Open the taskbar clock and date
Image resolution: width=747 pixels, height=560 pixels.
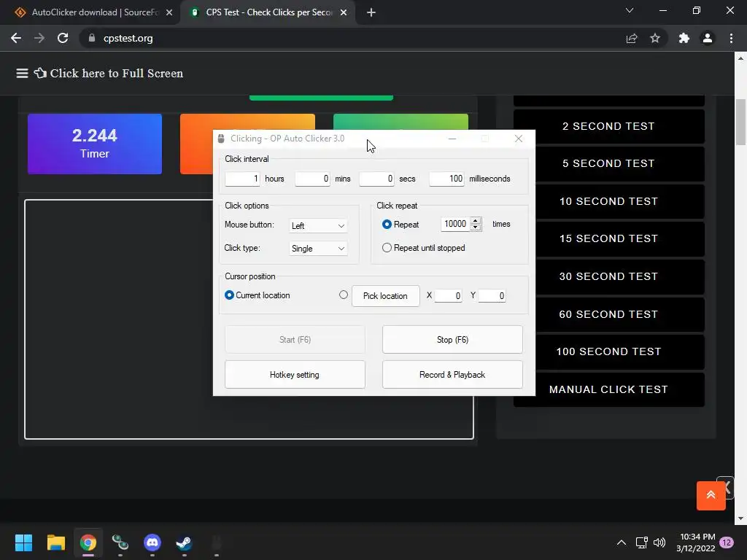tap(695, 542)
